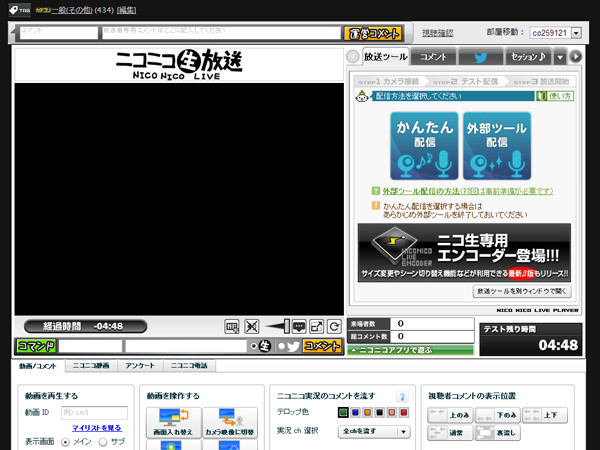The width and height of the screenshot is (600, 450).
Task: Focus the comment text field under player
Action: coord(186,346)
